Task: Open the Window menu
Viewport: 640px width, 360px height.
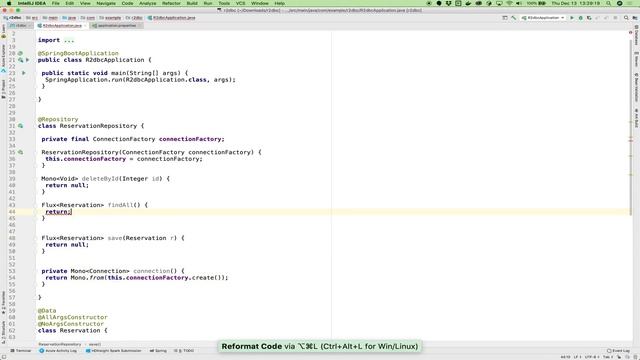Action: [260, 3]
